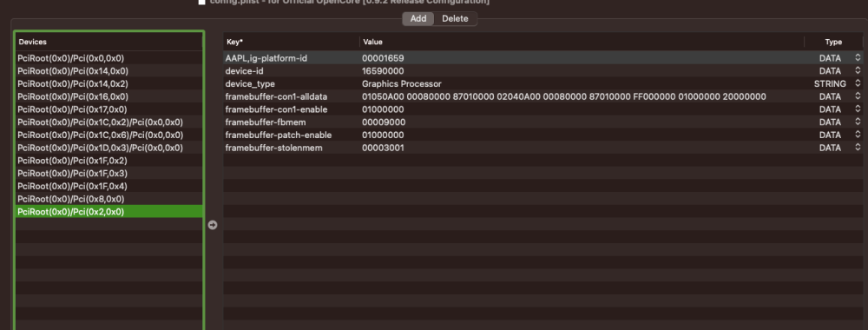Click the framebuffer-patch-enable key

click(x=279, y=135)
